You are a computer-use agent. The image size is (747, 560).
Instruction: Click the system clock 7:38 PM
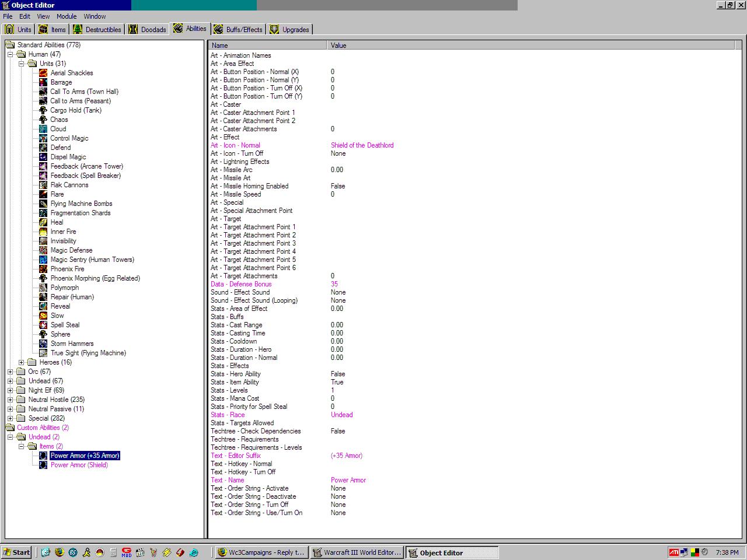point(727,552)
